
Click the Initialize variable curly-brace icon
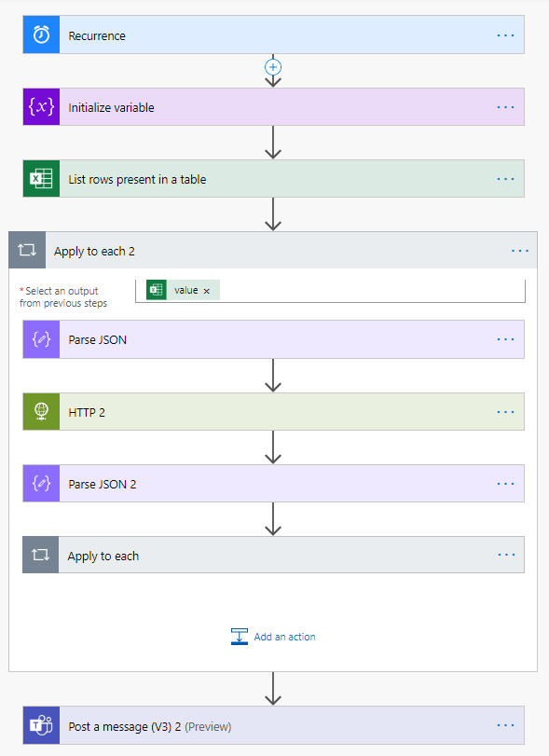[41, 106]
